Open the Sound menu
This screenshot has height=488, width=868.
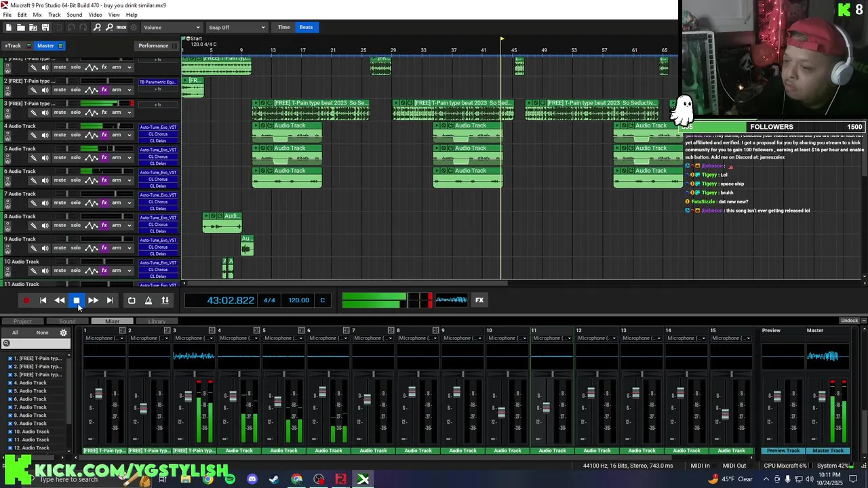tap(75, 15)
